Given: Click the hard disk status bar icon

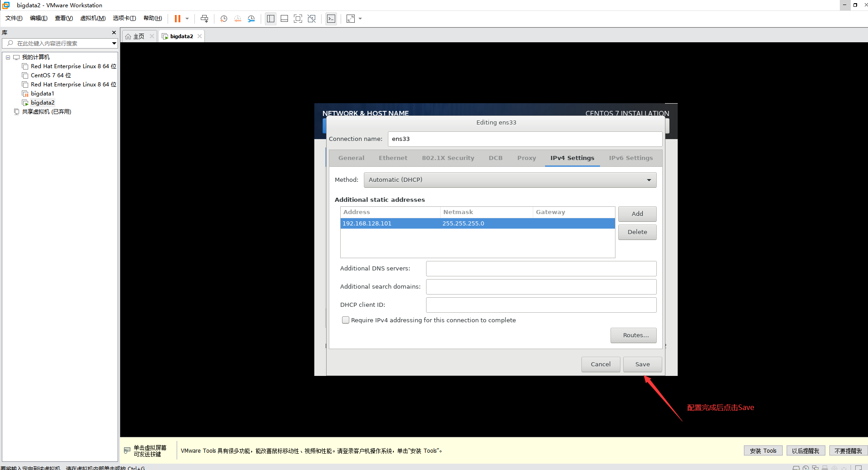Looking at the screenshot, I should (x=796, y=467).
